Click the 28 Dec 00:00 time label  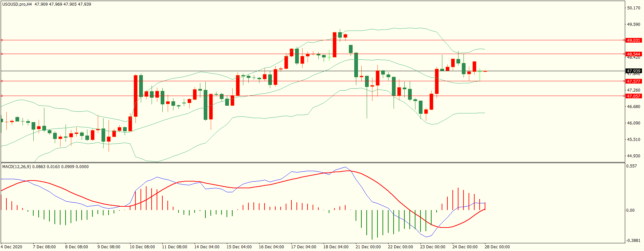pos(497,247)
